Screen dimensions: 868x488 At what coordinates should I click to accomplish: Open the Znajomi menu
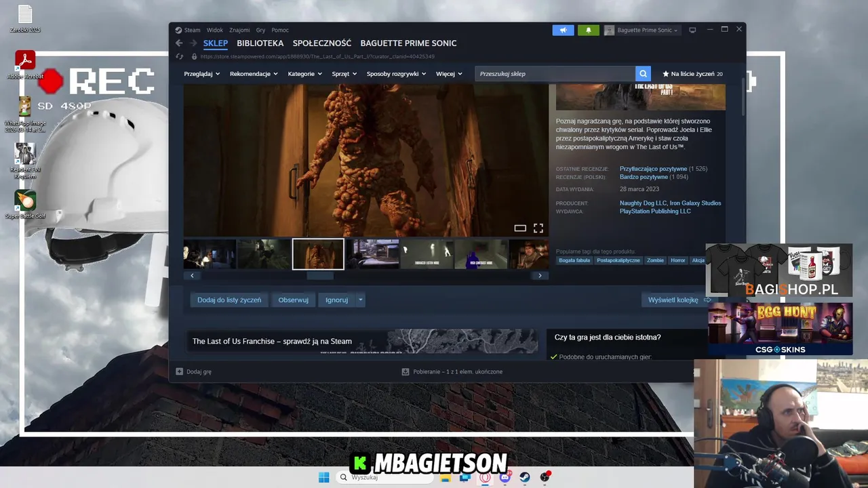tap(239, 30)
